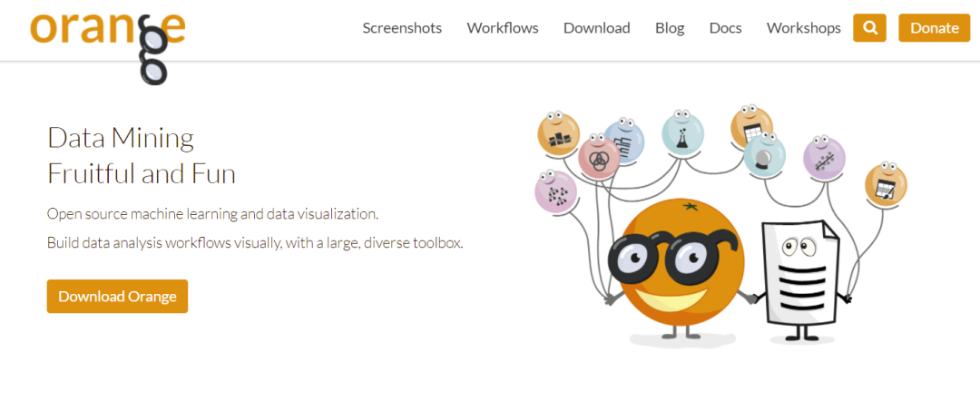The height and width of the screenshot is (411, 980).
Task: Visit the Blog page
Action: [670, 28]
